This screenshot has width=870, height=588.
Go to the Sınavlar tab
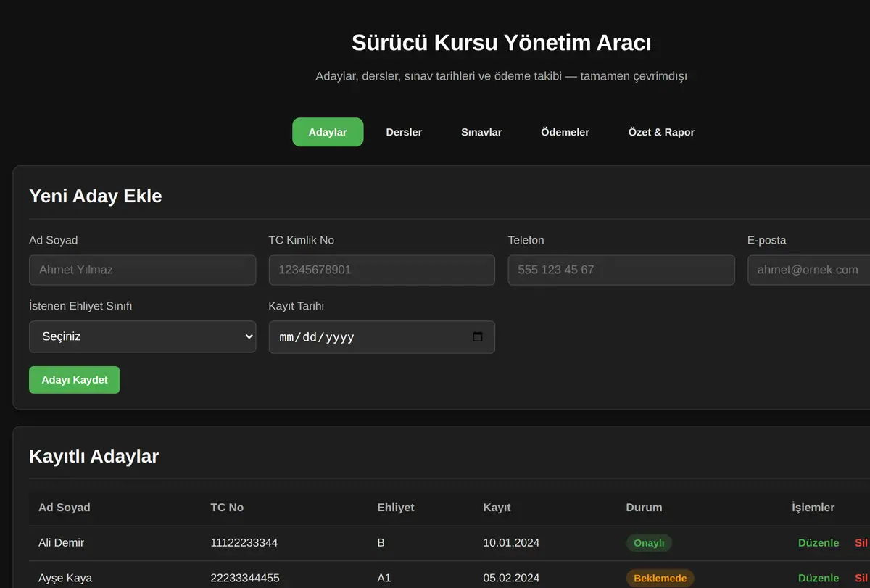tap(481, 132)
